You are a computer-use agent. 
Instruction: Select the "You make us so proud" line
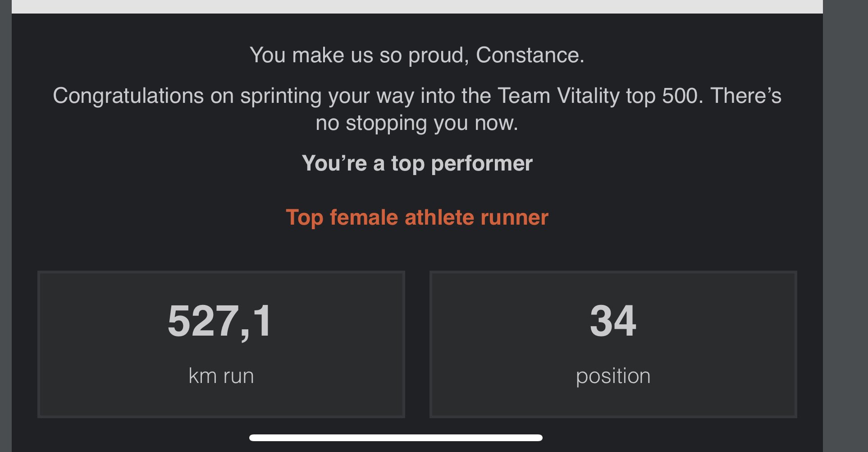click(x=356, y=55)
